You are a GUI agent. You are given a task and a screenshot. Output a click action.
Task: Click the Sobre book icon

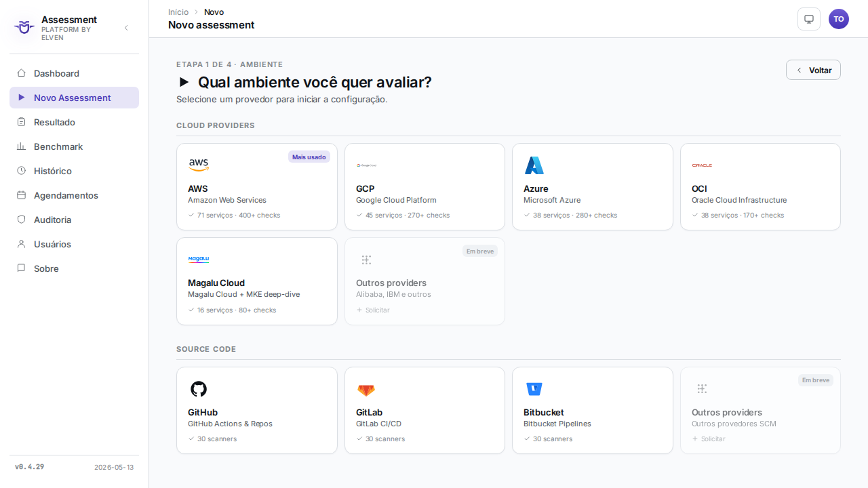pyautogui.click(x=22, y=268)
